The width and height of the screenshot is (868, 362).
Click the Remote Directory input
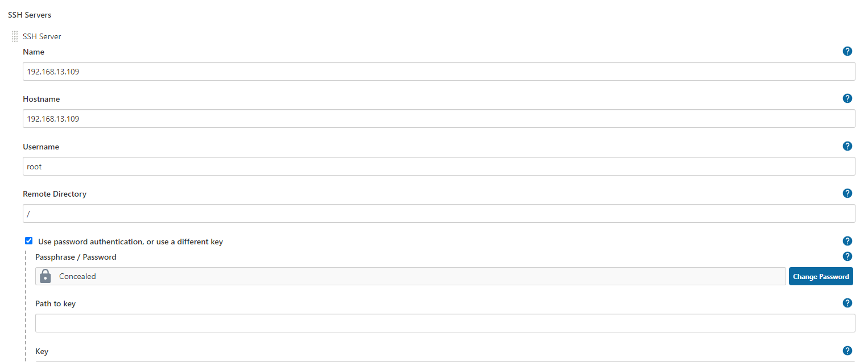439,214
